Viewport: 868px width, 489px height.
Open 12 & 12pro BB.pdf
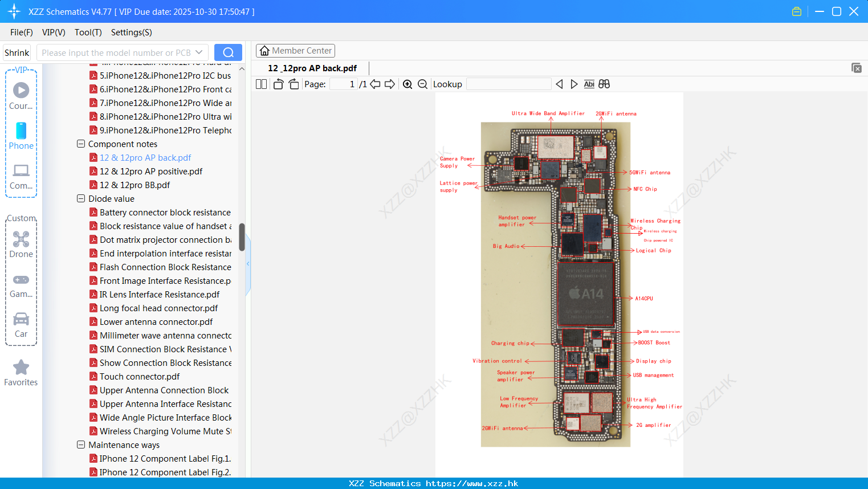pyautogui.click(x=135, y=185)
